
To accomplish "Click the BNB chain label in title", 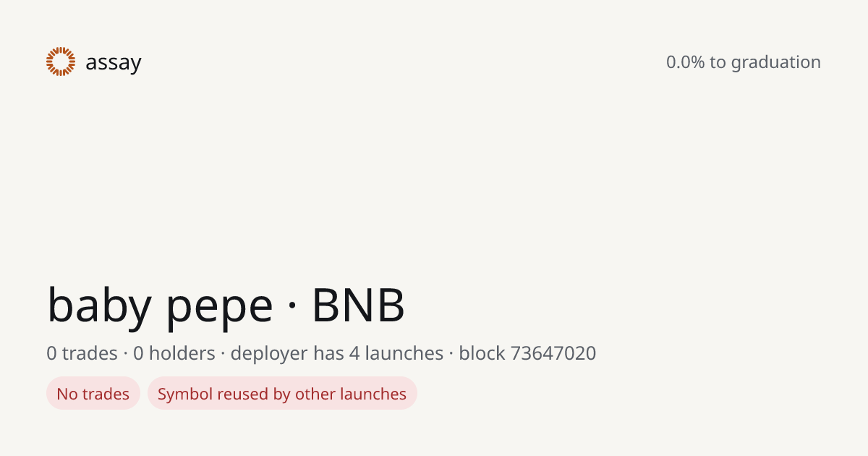I will point(358,305).
